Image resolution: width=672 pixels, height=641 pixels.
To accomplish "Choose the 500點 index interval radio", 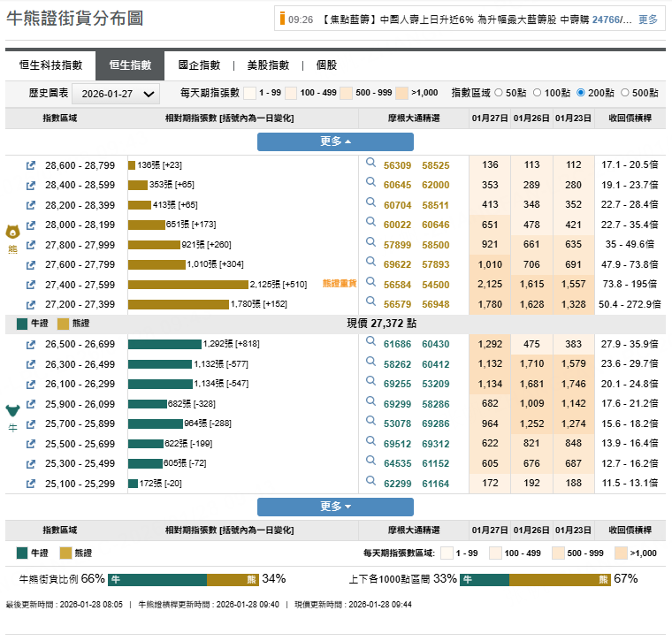I will click(x=626, y=93).
